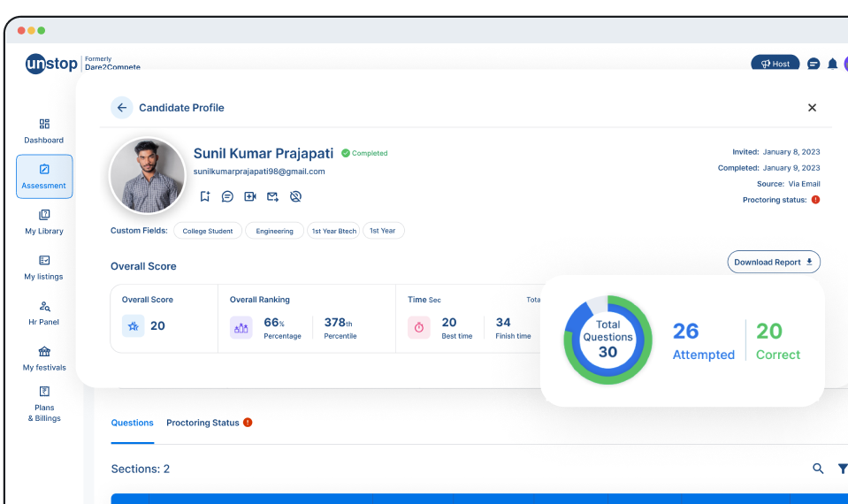Open the filter icon near Sections
Image resolution: width=848 pixels, height=504 pixels.
click(x=842, y=469)
